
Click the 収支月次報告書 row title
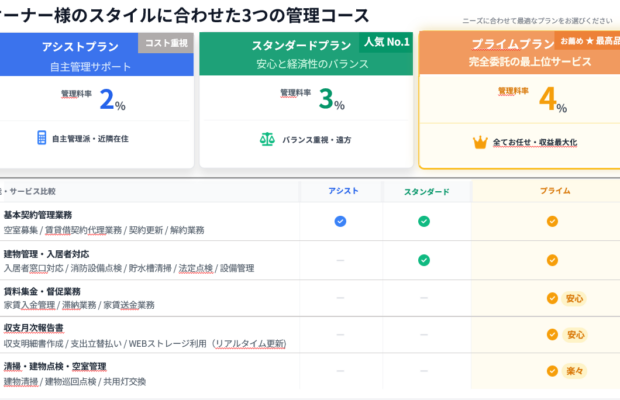click(x=34, y=328)
